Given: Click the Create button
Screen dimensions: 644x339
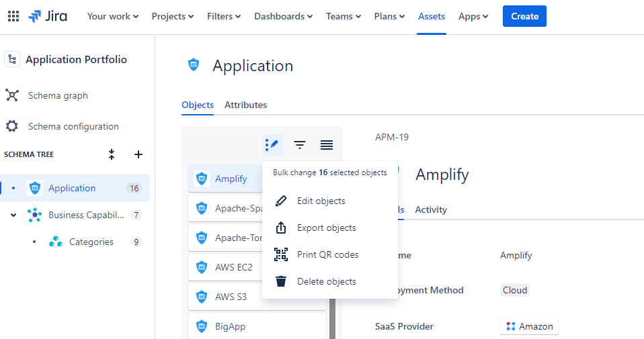Looking at the screenshot, I should (x=524, y=16).
